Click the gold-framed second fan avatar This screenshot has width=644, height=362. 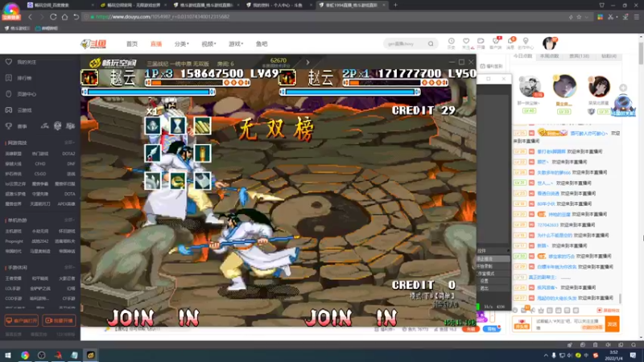click(564, 86)
